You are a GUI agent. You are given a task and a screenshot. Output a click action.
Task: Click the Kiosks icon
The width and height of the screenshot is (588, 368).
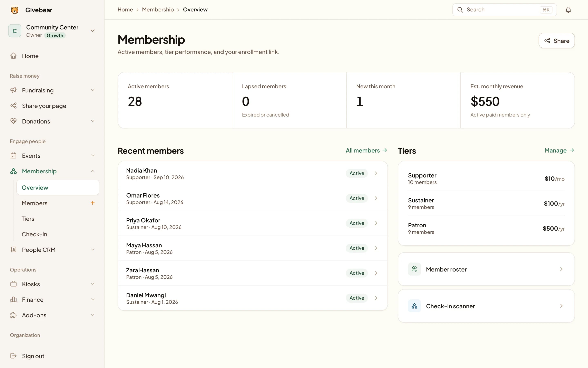[x=13, y=284]
